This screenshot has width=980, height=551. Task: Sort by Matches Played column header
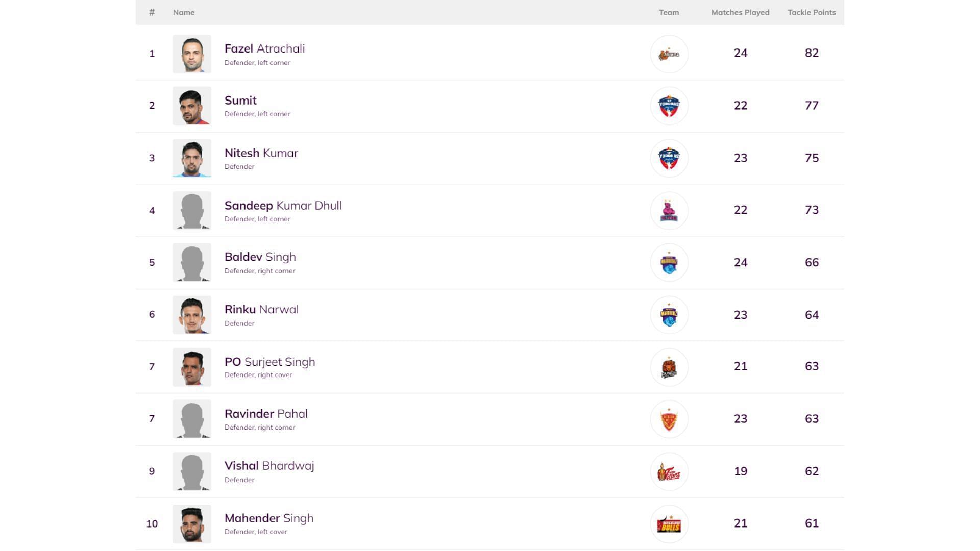(x=740, y=12)
